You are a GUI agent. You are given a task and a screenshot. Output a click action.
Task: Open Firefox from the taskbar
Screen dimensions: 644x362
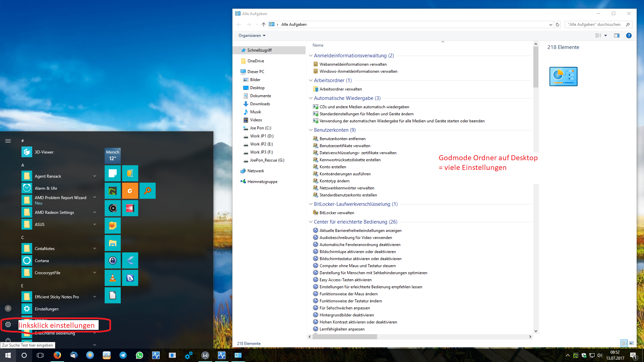pyautogui.click(x=57, y=355)
